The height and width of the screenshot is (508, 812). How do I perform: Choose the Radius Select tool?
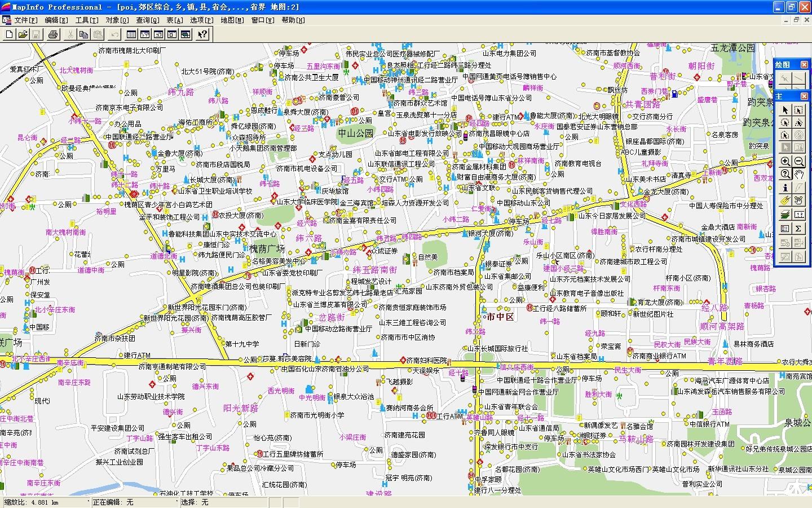[785, 122]
